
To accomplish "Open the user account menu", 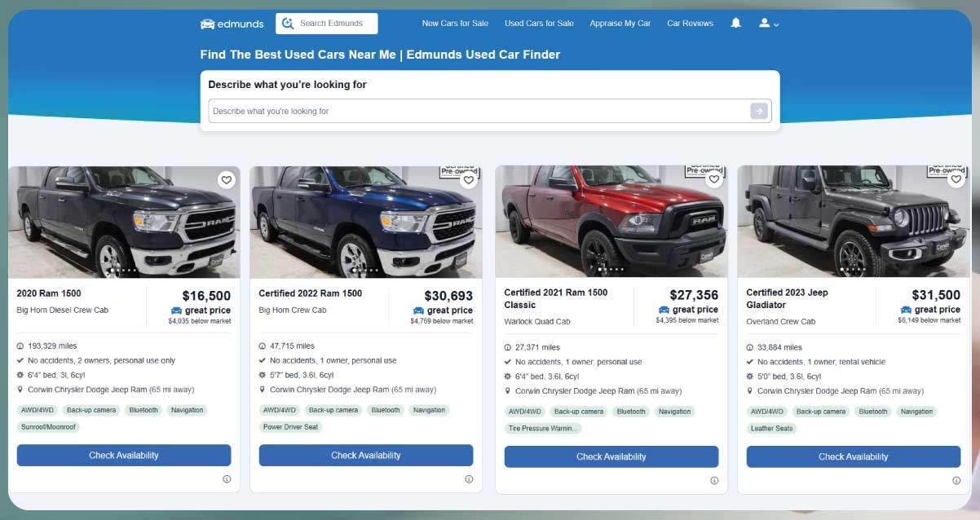I will [x=769, y=24].
